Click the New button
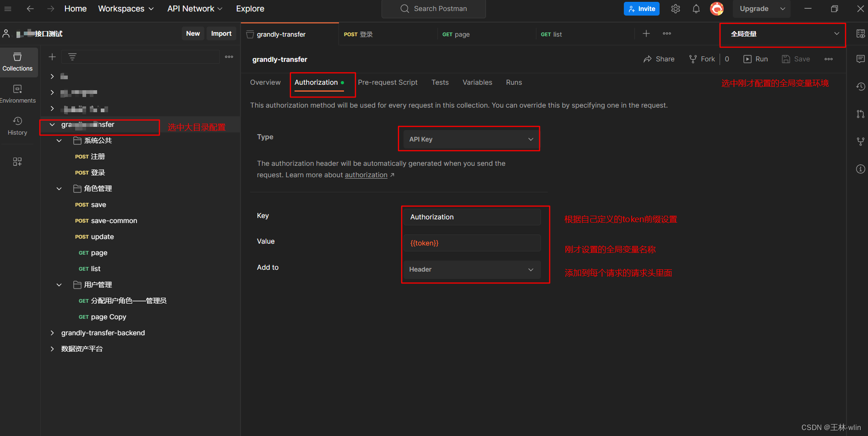Screen dimensions: 868x436 193,33
